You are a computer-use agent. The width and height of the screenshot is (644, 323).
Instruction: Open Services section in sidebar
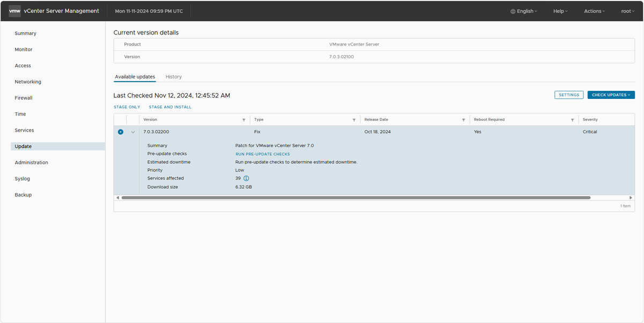24,130
